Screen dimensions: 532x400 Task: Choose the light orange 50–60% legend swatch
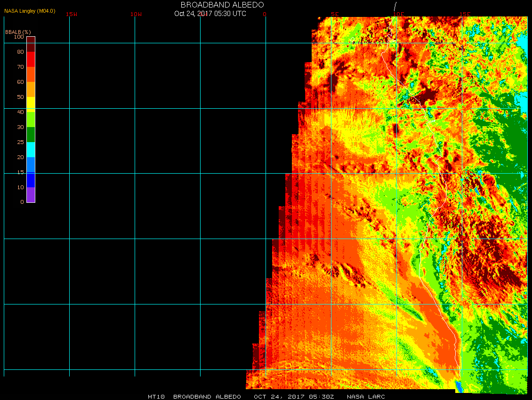31,89
